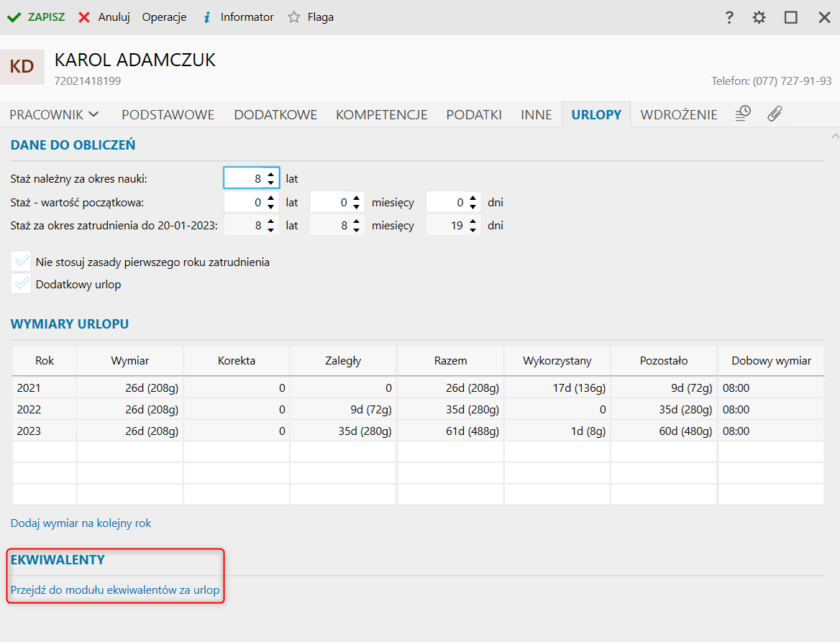840x642 pixels.
Task: Expand the PRACOWNIK dropdown menu
Action: point(55,114)
